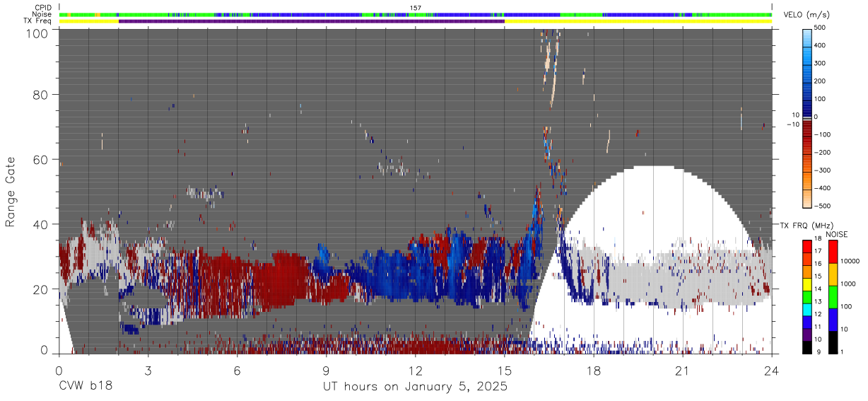868x401 pixels.
Task: Click the blue noise swatch between 10 and 100
Action: point(832,318)
